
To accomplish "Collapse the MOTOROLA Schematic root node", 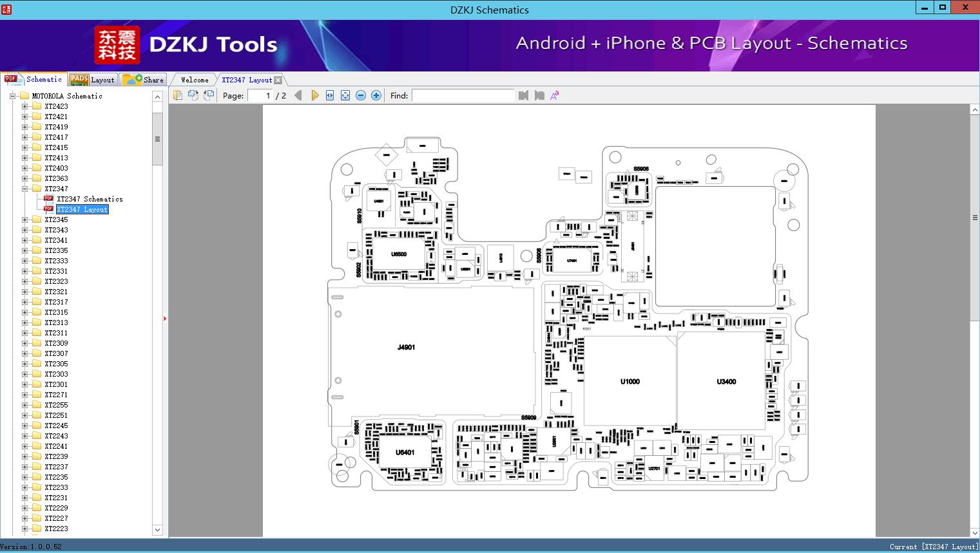I will 12,96.
